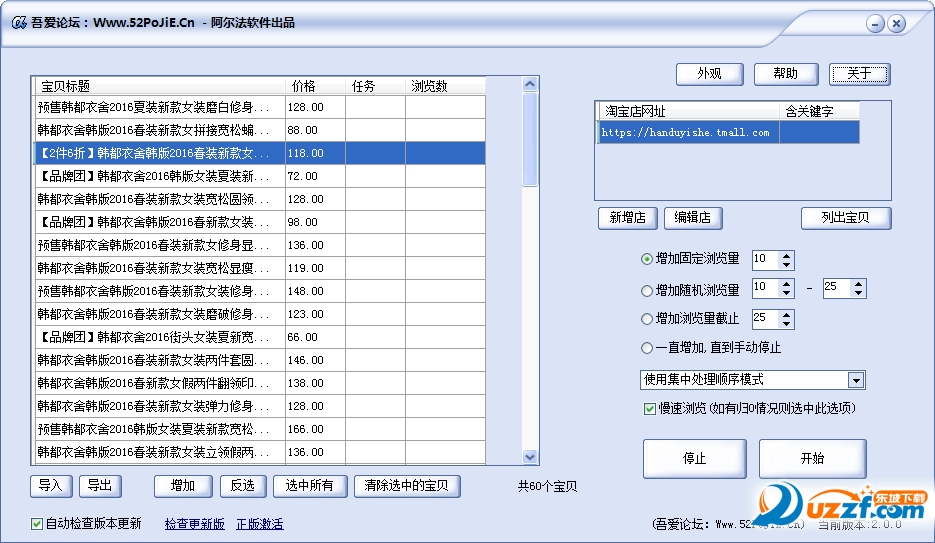Toggle the 慢速浏览 checkbox
This screenshot has height=543, width=935.
tap(650, 409)
